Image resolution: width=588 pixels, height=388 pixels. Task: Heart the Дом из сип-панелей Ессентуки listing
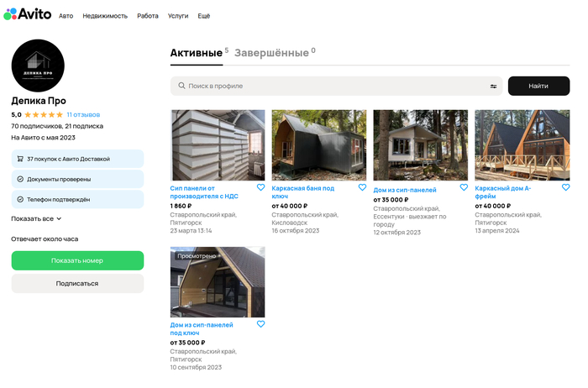tap(464, 187)
